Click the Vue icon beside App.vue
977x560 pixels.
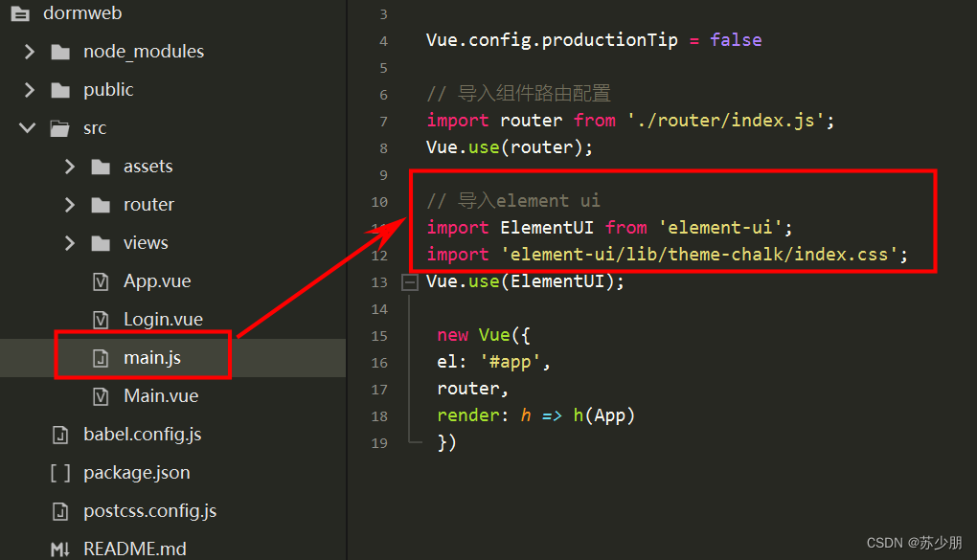tap(100, 280)
